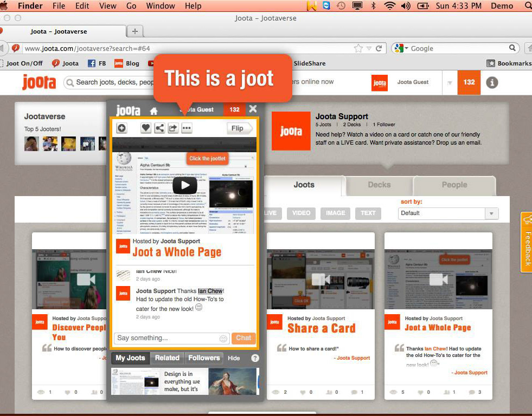Click Hide to collapse the bottom strip
Image resolution: width=532 pixels, height=416 pixels.
[x=234, y=359]
